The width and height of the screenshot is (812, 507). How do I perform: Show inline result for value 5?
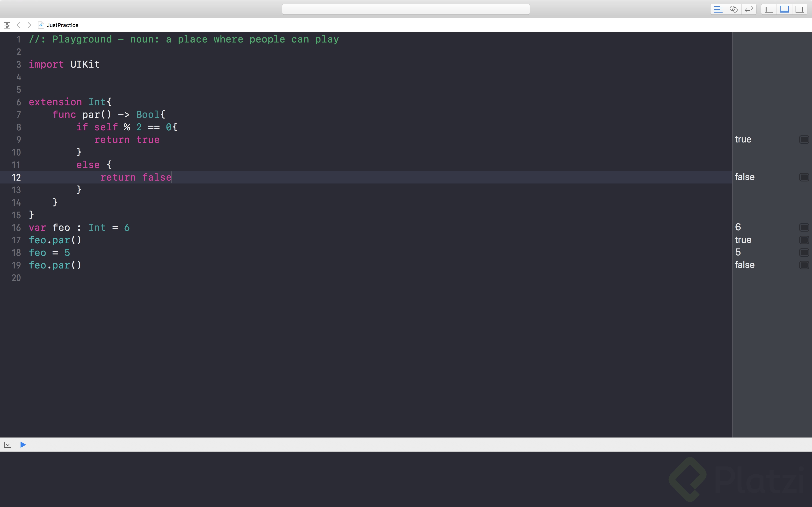[804, 252]
